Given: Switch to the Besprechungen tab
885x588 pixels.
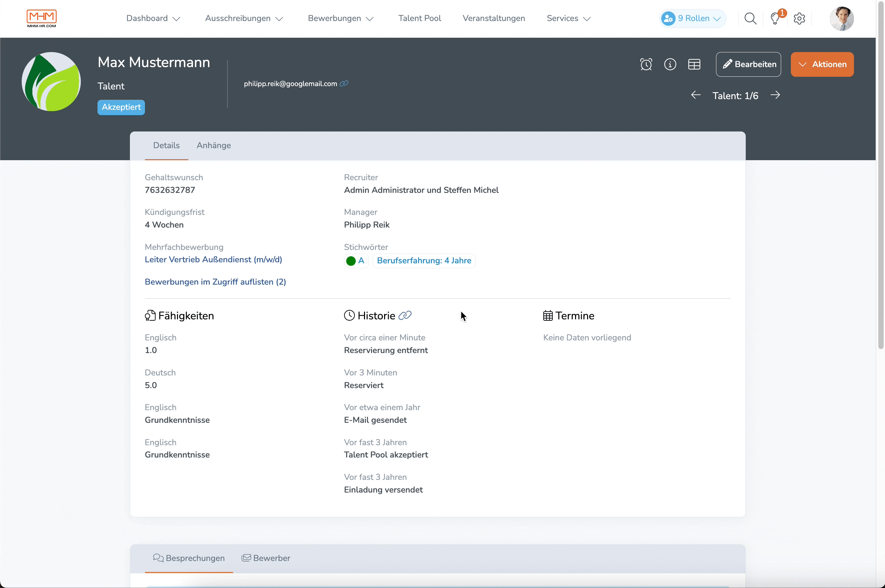Looking at the screenshot, I should [188, 558].
